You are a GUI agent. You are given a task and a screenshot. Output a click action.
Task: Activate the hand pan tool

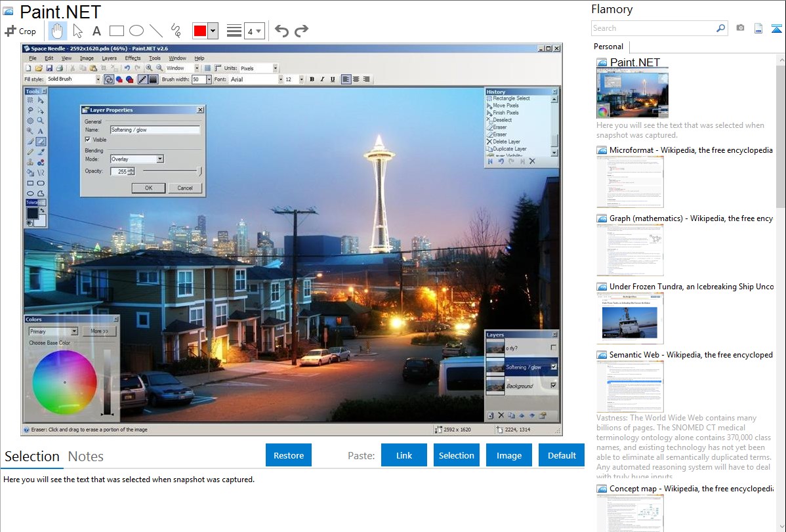[x=57, y=31]
